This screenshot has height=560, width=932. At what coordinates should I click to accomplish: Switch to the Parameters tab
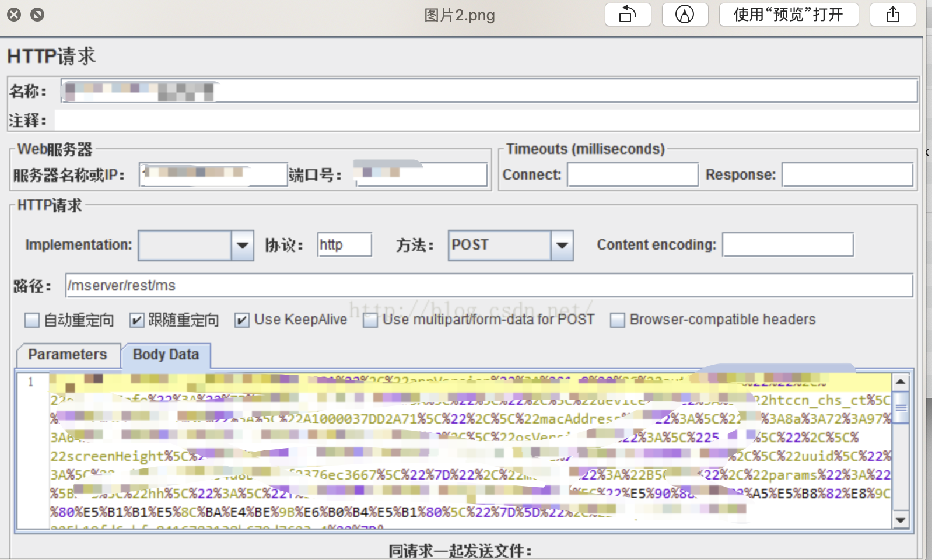point(68,355)
